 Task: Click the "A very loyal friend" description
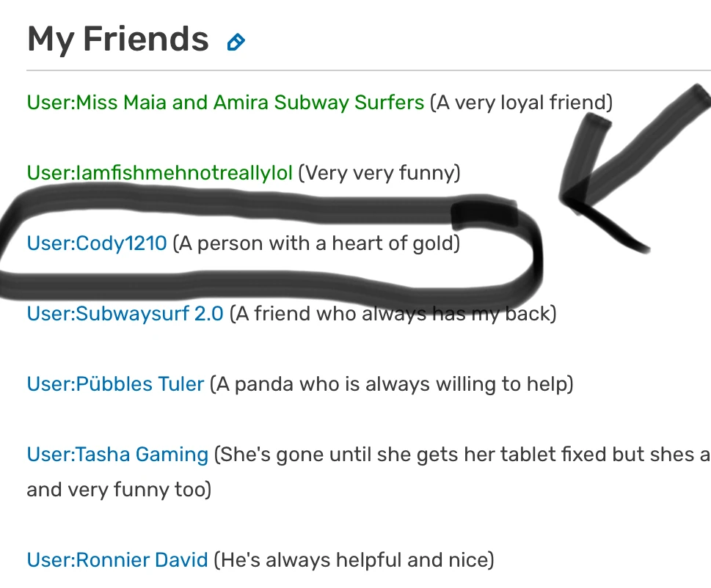[521, 102]
